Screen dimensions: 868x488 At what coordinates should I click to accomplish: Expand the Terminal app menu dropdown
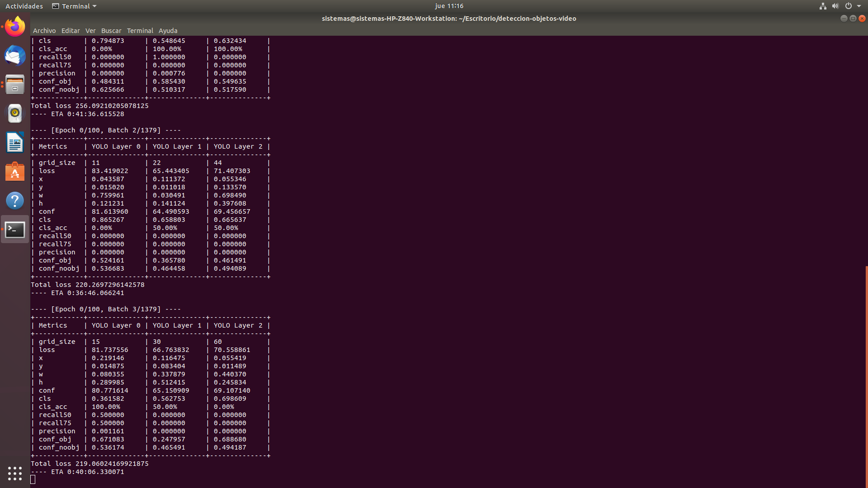tap(75, 6)
